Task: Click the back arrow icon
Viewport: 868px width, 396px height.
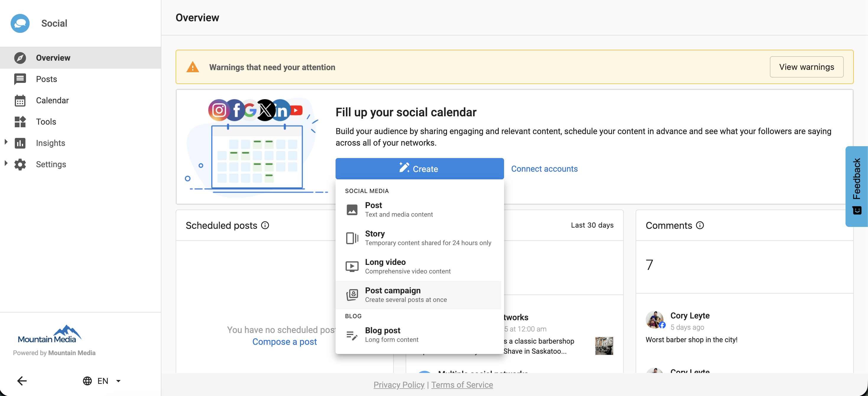Action: [x=22, y=381]
